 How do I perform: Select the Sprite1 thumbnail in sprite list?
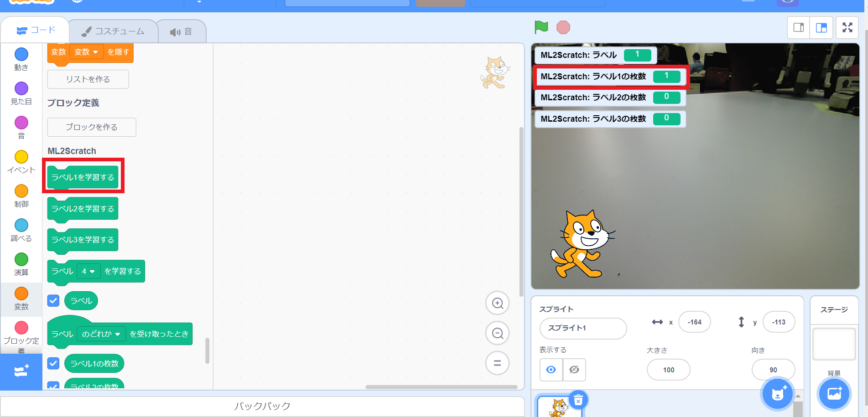coord(559,407)
